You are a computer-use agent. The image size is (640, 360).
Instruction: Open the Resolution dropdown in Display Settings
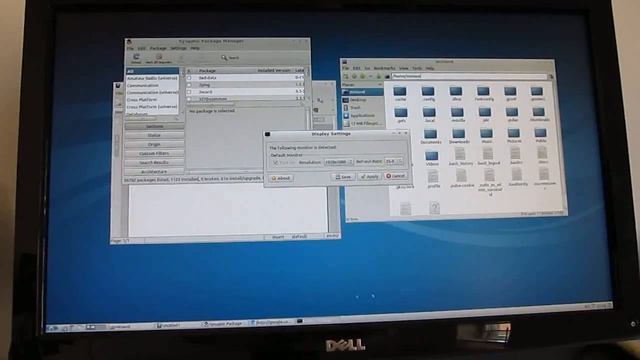338,162
